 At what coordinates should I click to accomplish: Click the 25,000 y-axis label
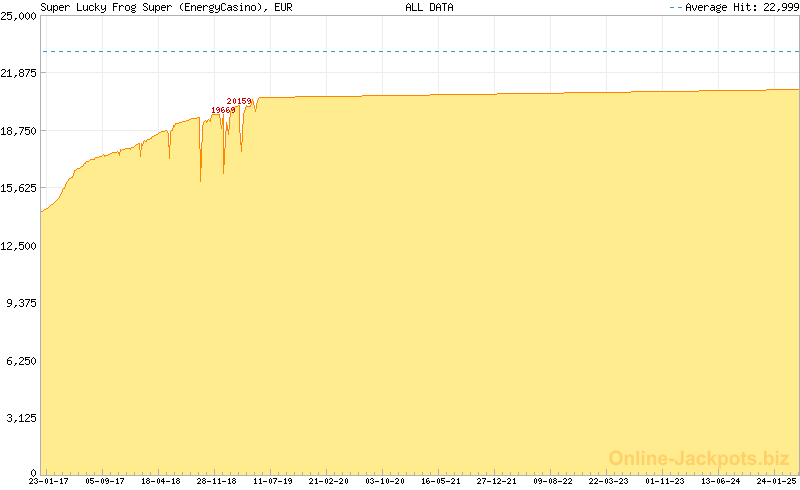pos(19,15)
